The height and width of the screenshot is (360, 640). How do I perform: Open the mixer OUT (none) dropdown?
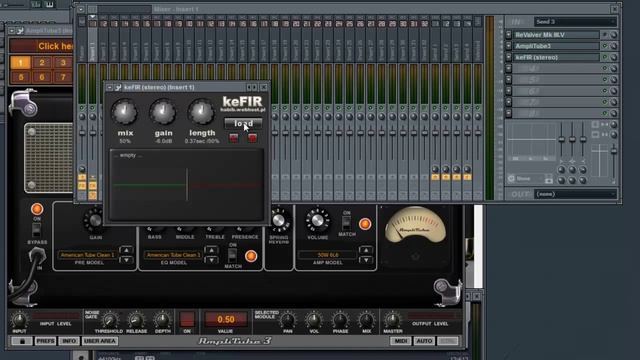click(x=575, y=194)
